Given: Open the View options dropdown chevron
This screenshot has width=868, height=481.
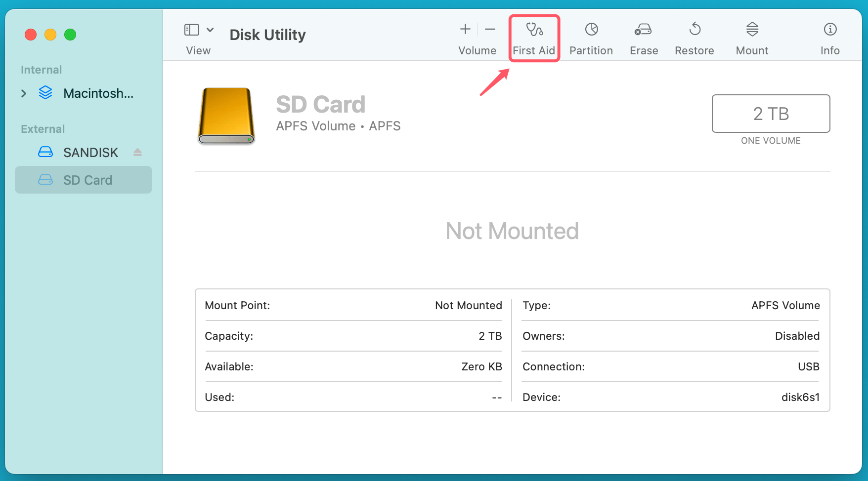Looking at the screenshot, I should pyautogui.click(x=210, y=29).
